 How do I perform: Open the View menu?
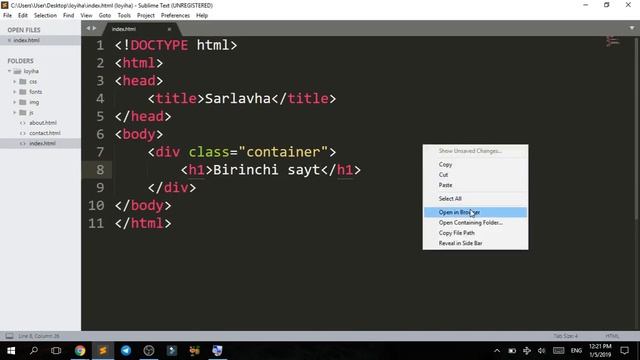pyautogui.click(x=86, y=16)
